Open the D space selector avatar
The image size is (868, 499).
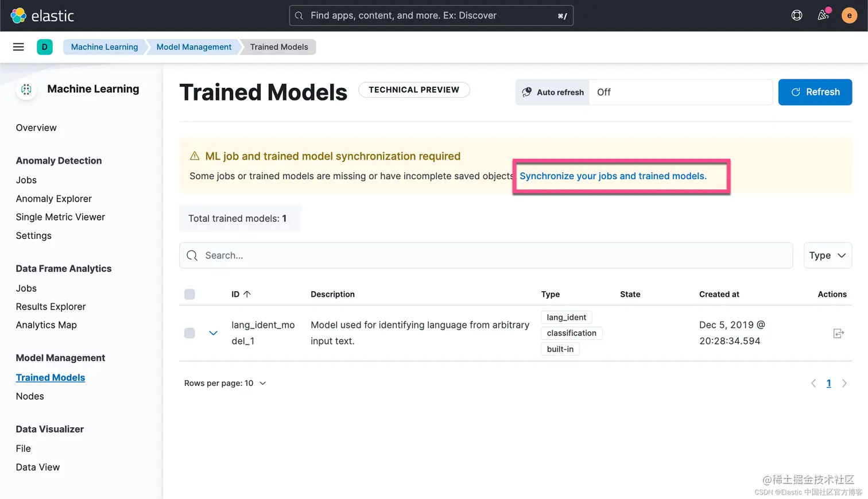[45, 47]
